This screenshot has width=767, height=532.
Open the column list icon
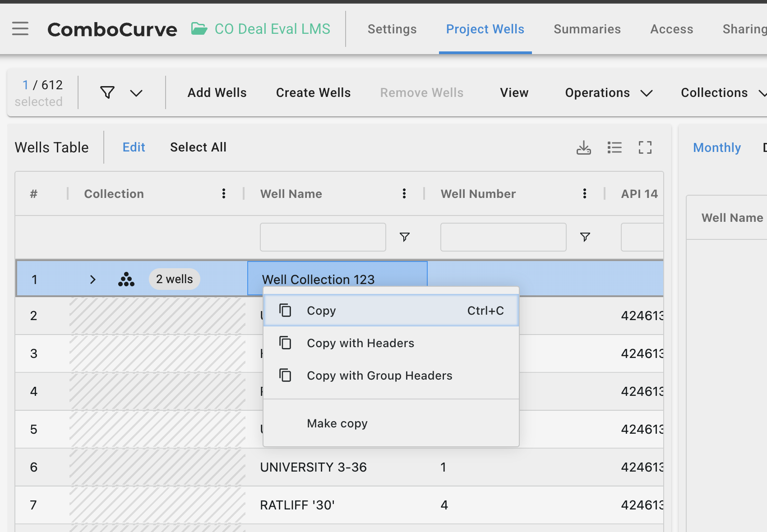click(x=614, y=147)
